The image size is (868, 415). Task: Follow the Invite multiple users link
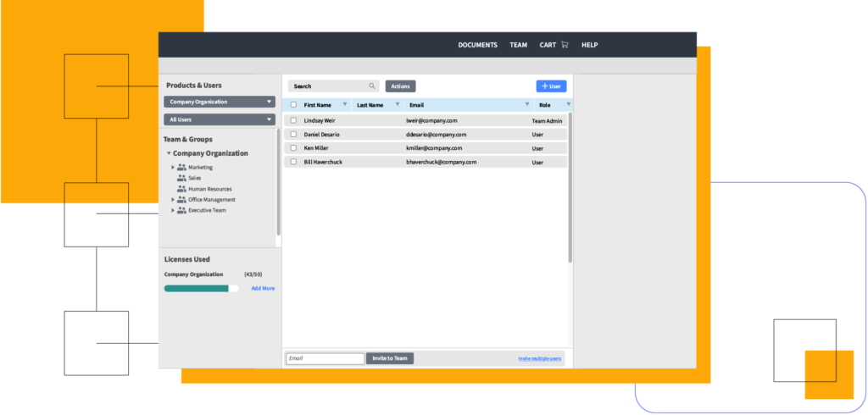pyautogui.click(x=539, y=359)
